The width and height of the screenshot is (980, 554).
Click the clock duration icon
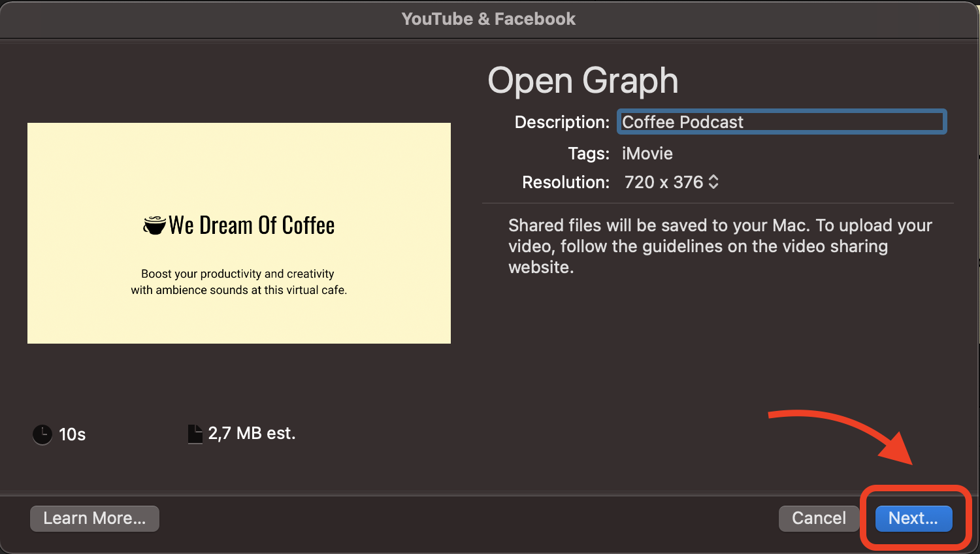point(42,434)
